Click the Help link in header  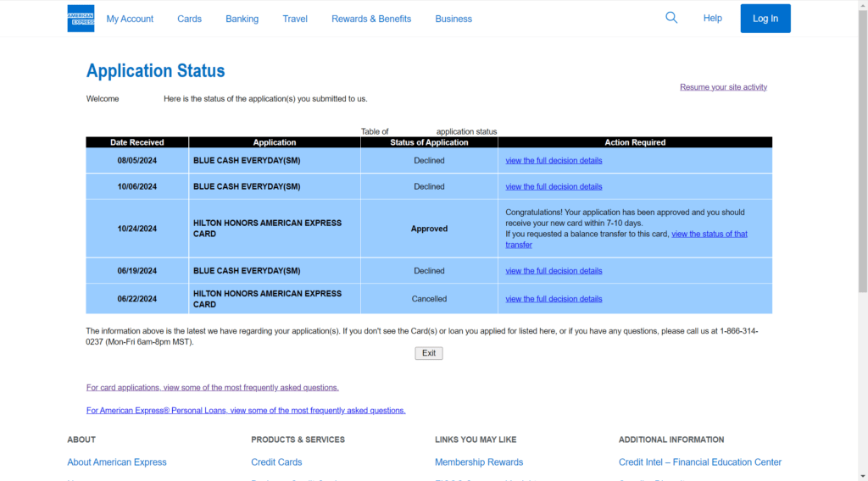(x=712, y=19)
